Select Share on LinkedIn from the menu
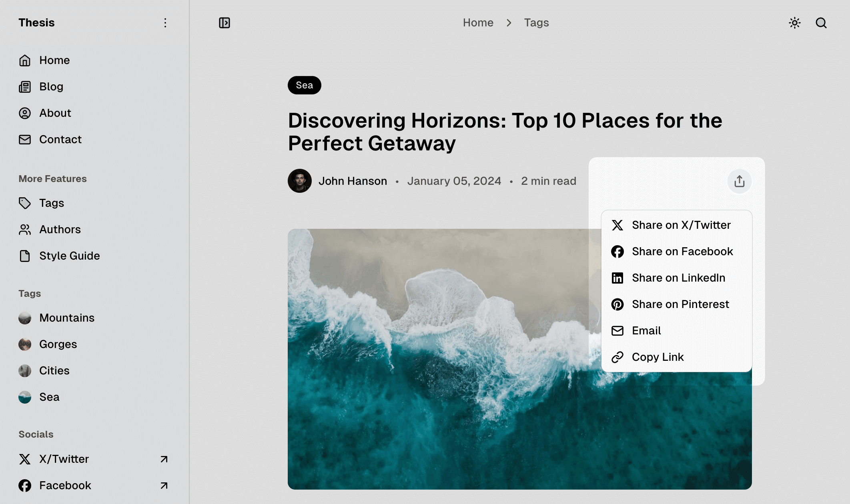This screenshot has height=504, width=850. click(678, 278)
